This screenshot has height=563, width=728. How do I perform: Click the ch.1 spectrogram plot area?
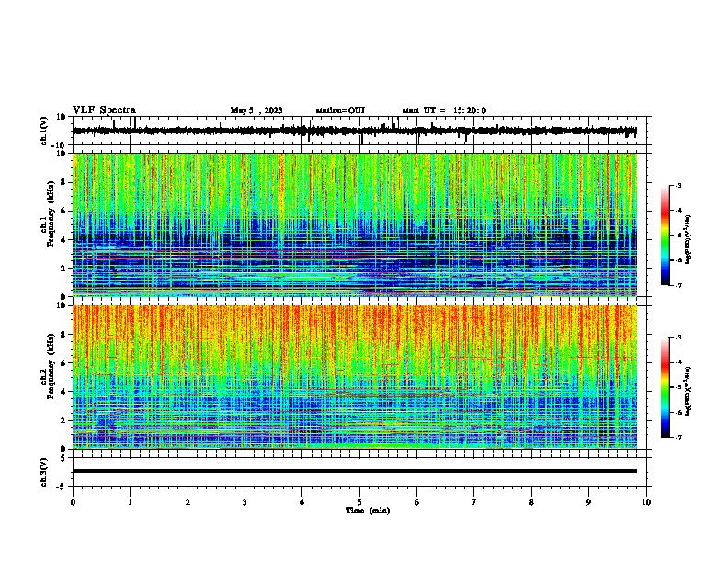point(355,224)
